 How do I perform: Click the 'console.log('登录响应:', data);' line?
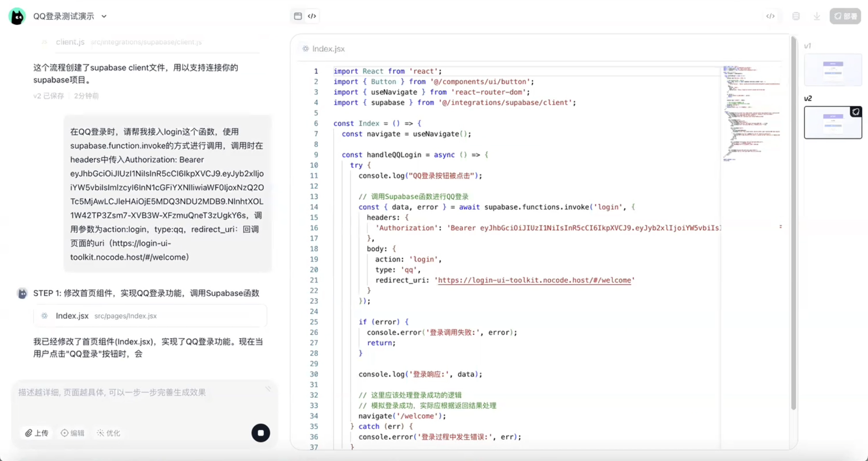(420, 374)
